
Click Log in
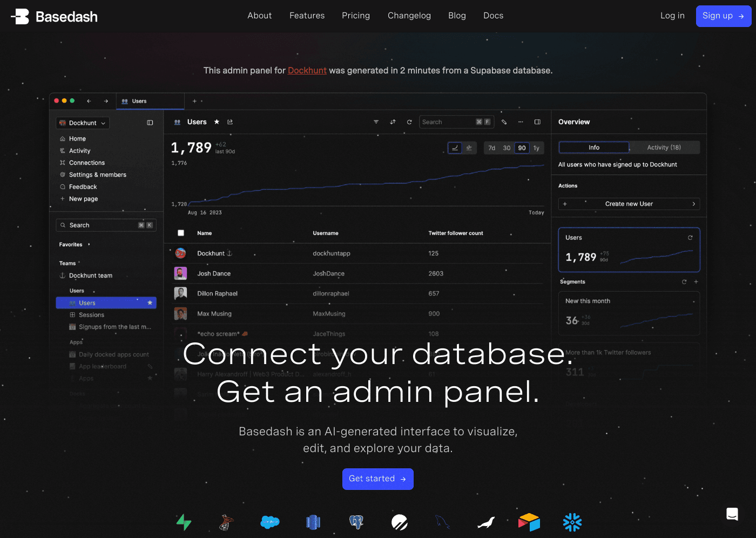click(672, 16)
